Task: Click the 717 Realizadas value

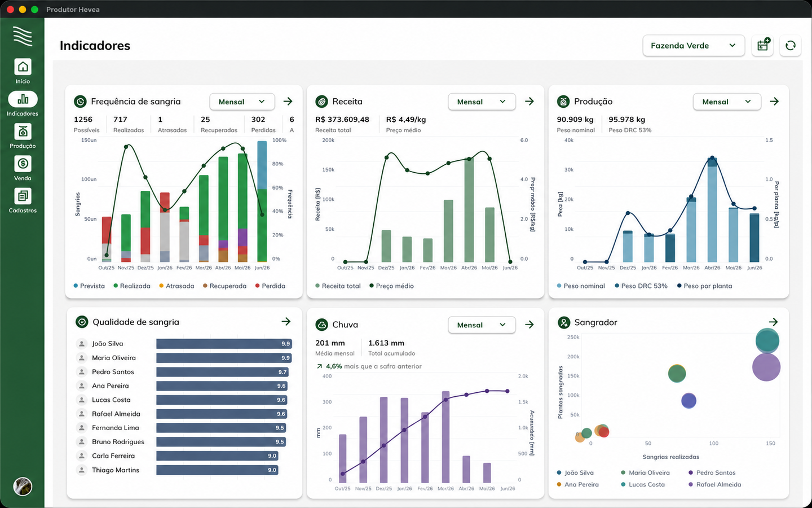Action: point(120,120)
